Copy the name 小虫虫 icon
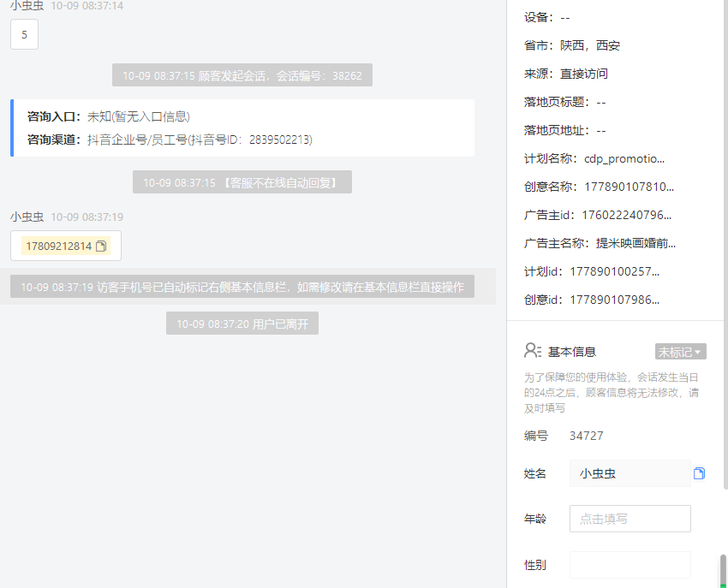The image size is (728, 588). pyautogui.click(x=699, y=473)
